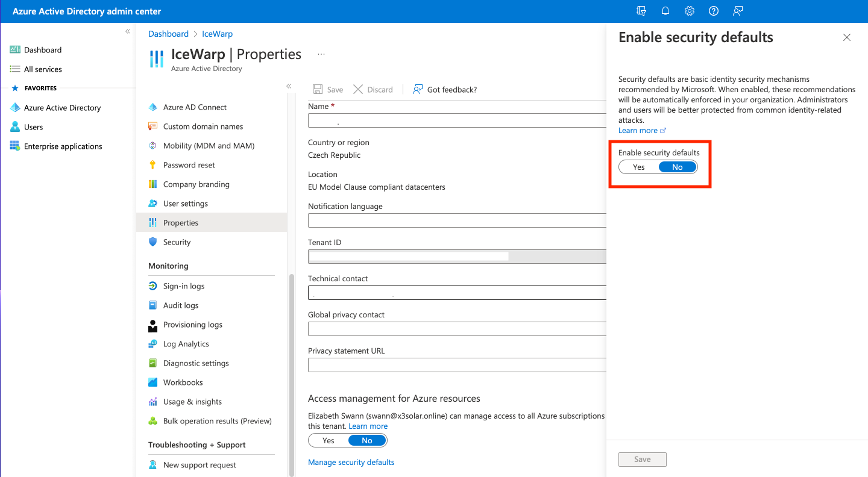Image resolution: width=868 pixels, height=477 pixels.
Task: Set Access management toggle to No
Action: click(x=367, y=440)
